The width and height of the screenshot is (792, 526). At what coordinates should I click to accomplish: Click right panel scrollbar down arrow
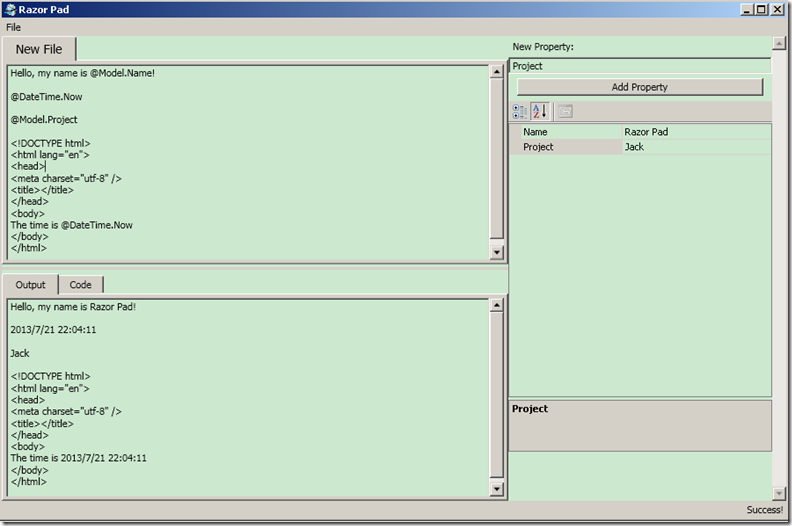point(779,493)
